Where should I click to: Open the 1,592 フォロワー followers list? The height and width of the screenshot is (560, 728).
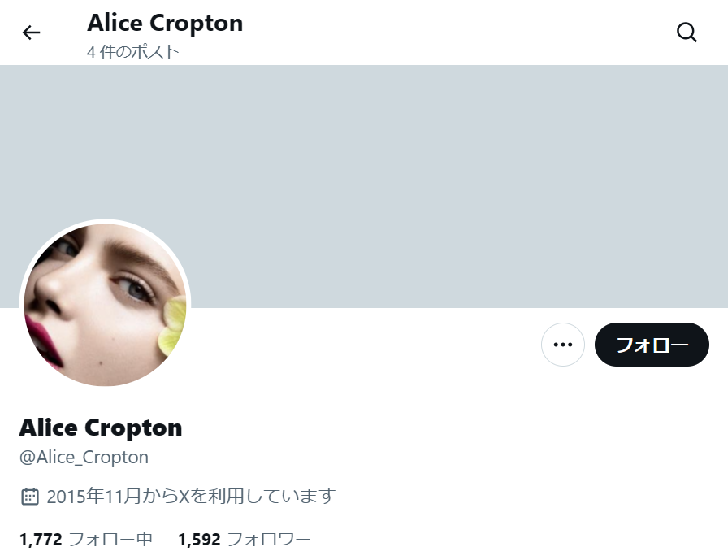[x=245, y=540]
